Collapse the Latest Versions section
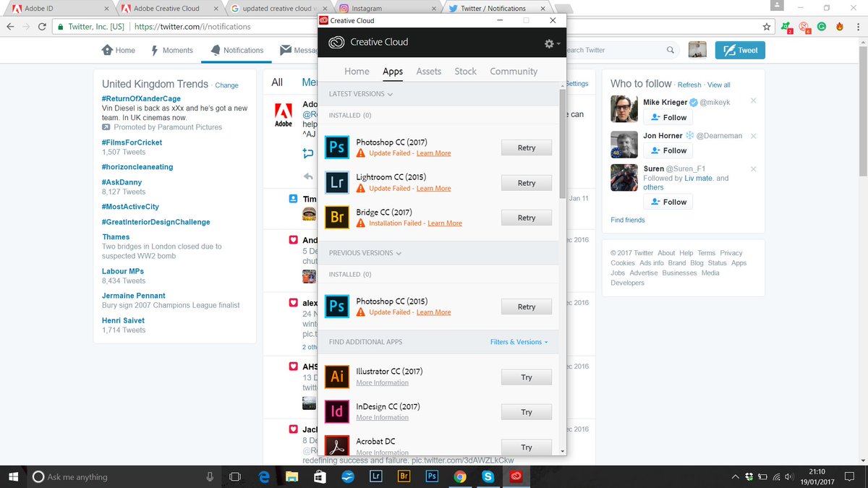Viewport: 868px width, 488px height. 361,94
